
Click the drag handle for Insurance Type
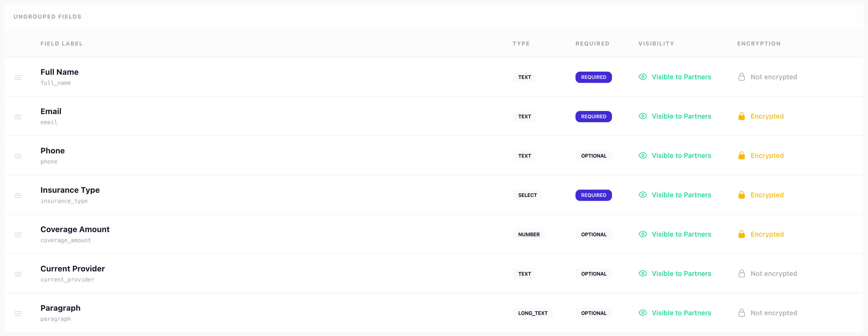coord(18,195)
